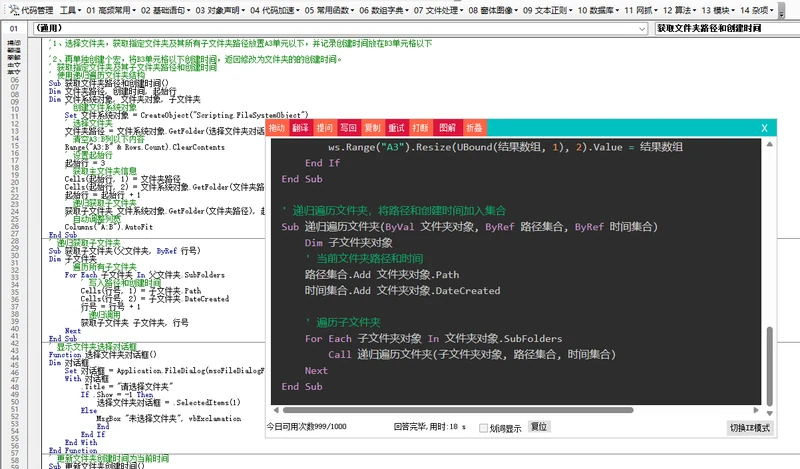This screenshot has height=469, width=800.
Task: Click the 01 line counter box
Action: tap(14, 29)
